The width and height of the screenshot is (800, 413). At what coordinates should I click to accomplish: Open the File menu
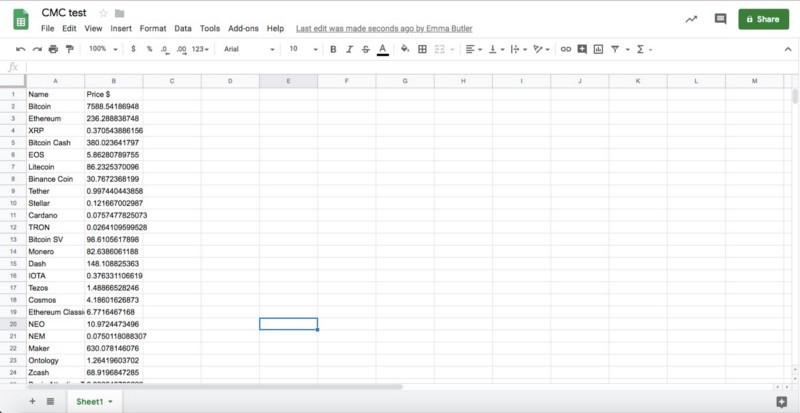[x=47, y=29]
